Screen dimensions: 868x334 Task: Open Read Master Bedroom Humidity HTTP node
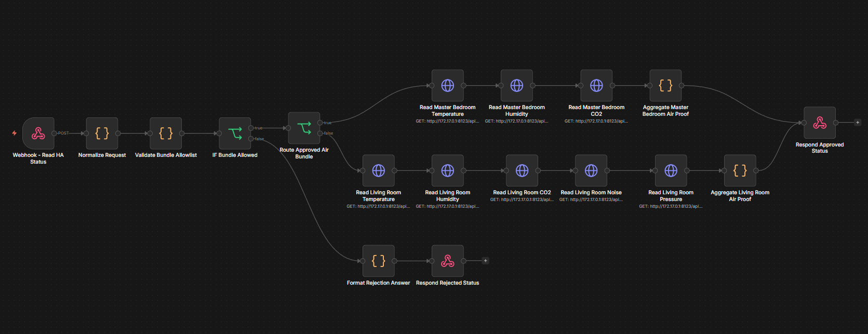pos(517,86)
